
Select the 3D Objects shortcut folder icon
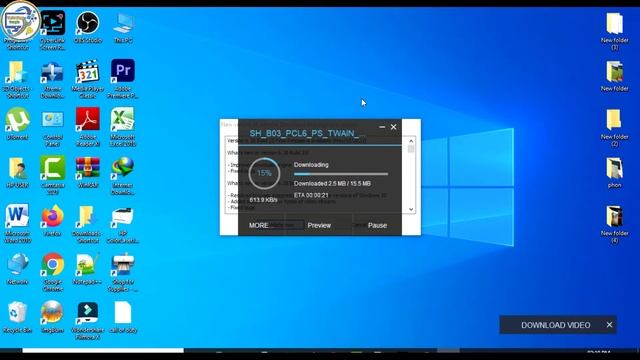point(17,79)
